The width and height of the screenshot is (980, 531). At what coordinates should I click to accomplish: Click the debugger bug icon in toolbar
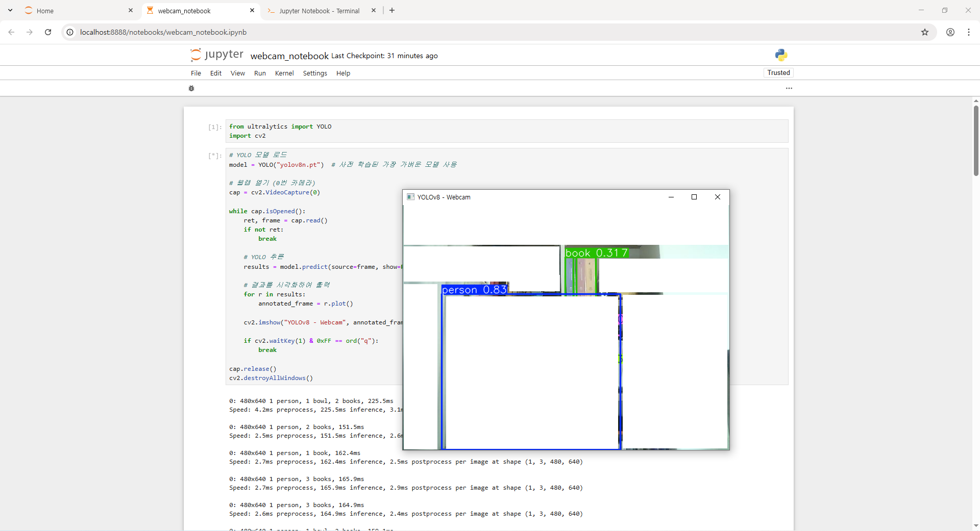pos(191,88)
